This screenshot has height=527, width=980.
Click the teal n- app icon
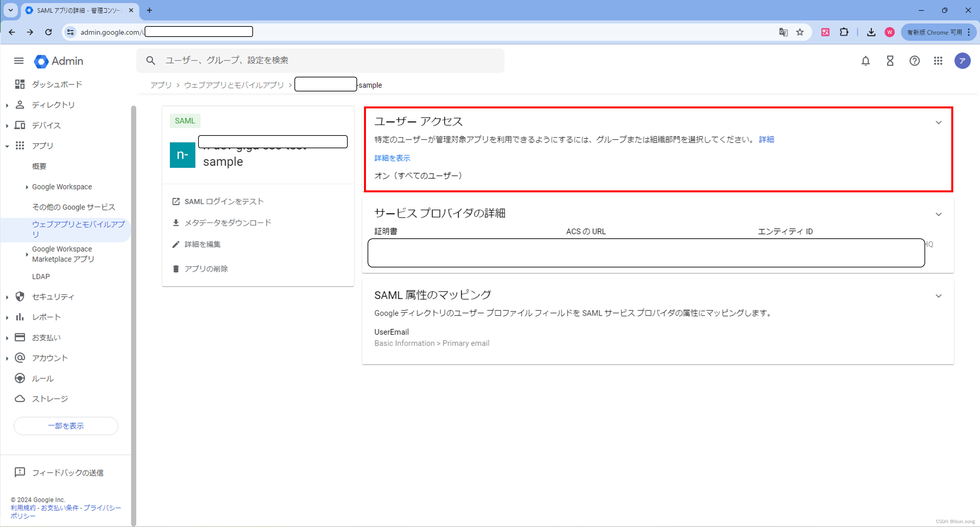coord(182,155)
